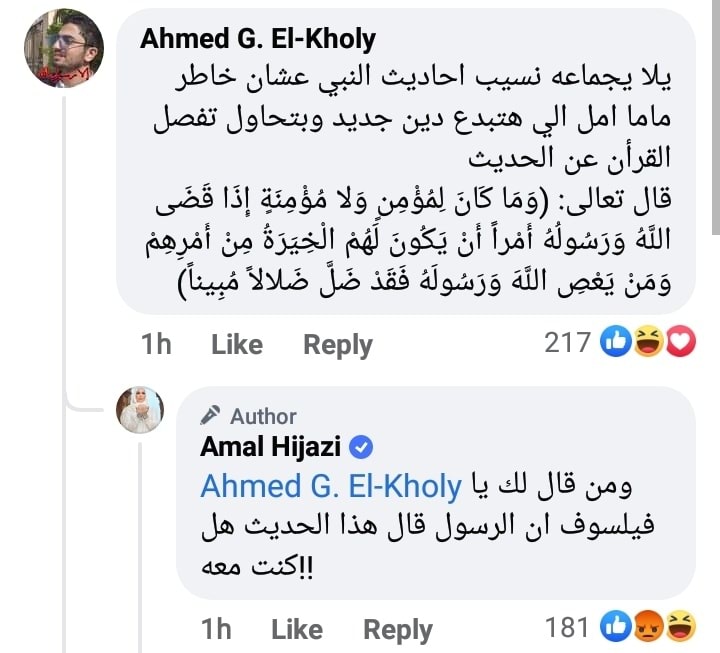Open Amal Hijazi's profile avatar
The height and width of the screenshot is (653, 720).
(x=140, y=410)
